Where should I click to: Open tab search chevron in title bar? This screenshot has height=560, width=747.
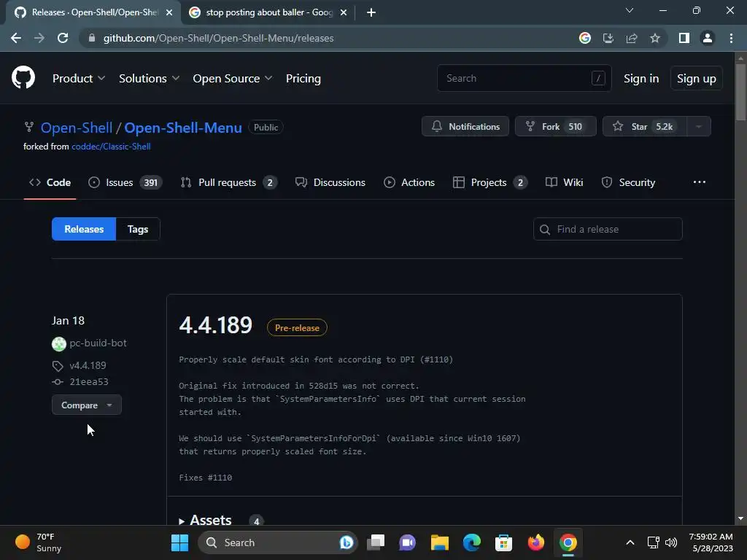(630, 10)
